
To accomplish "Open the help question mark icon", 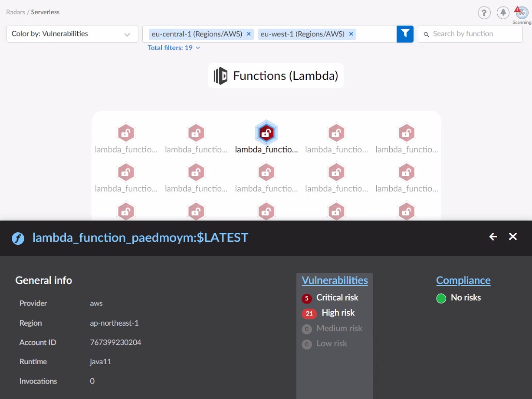I will tap(484, 13).
